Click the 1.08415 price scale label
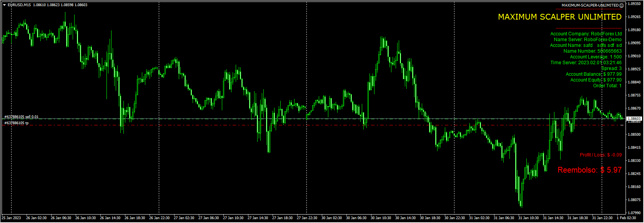The width and height of the screenshot is (644, 223). [x=634, y=148]
